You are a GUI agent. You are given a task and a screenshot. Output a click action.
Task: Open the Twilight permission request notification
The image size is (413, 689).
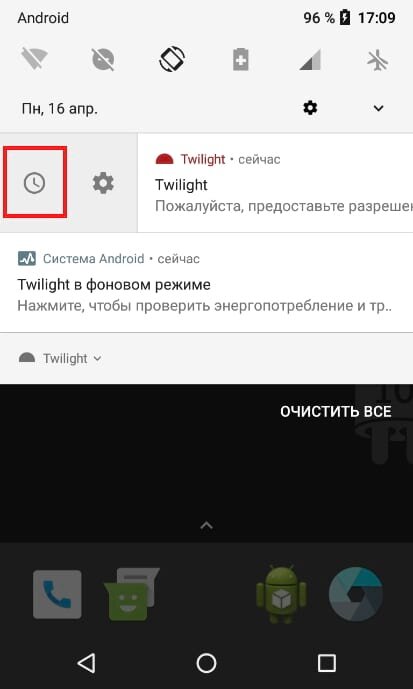(x=275, y=183)
